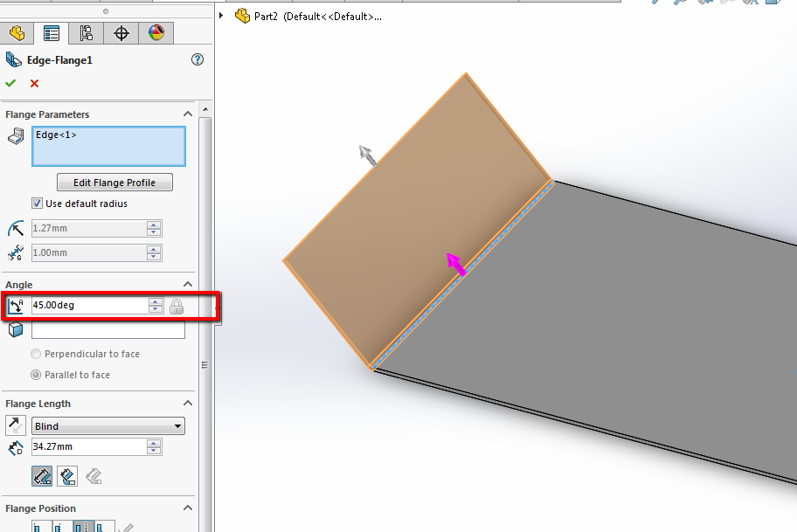The height and width of the screenshot is (532, 797).
Task: Click the Part2 part icon in flyout tree
Action: pyautogui.click(x=242, y=17)
